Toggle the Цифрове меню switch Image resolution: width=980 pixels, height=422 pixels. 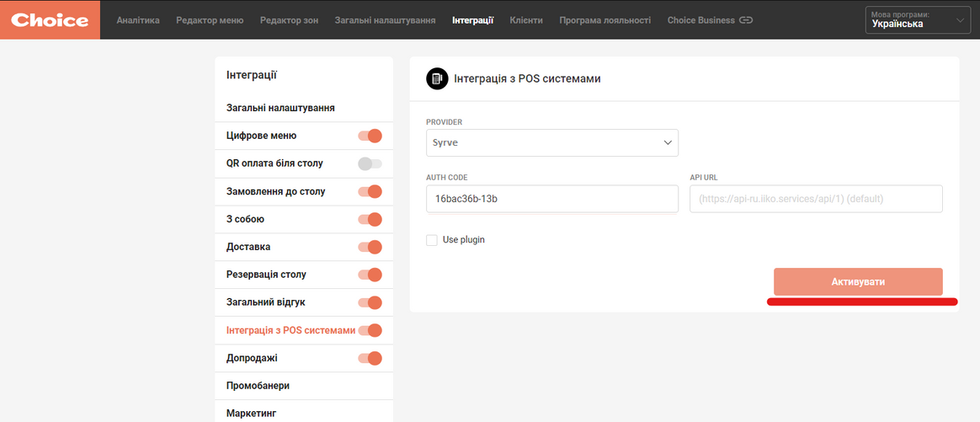click(370, 136)
